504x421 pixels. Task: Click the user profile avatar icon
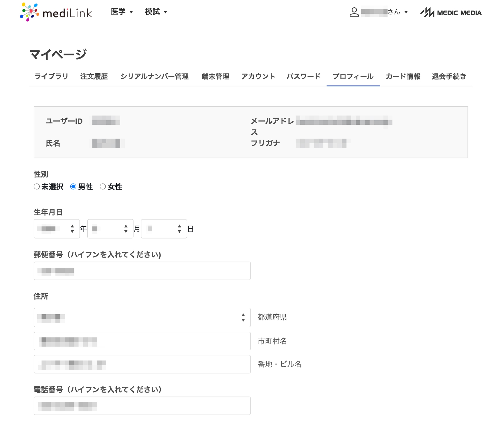point(354,12)
